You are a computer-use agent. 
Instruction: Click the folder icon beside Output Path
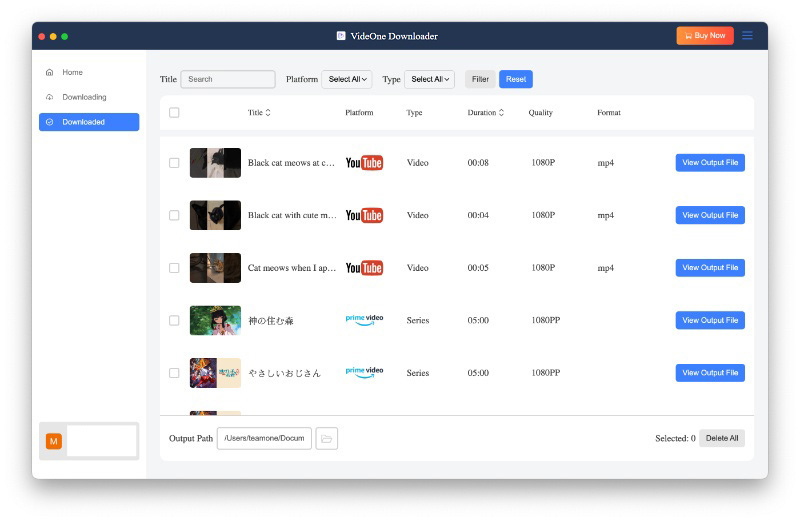327,438
